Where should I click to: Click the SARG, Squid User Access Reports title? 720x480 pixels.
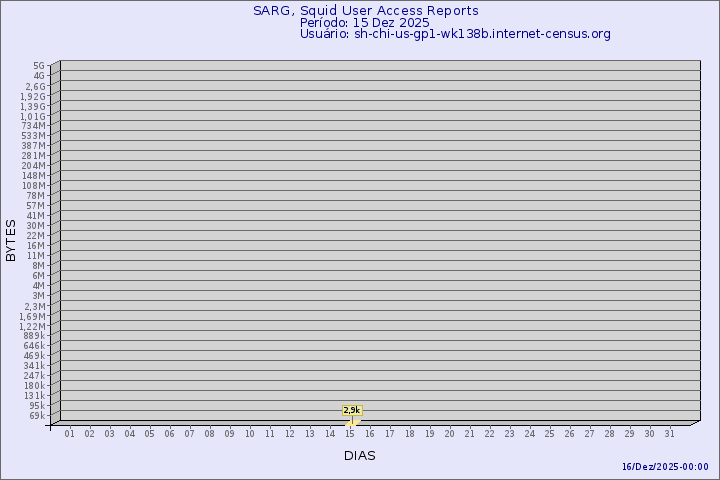365,11
